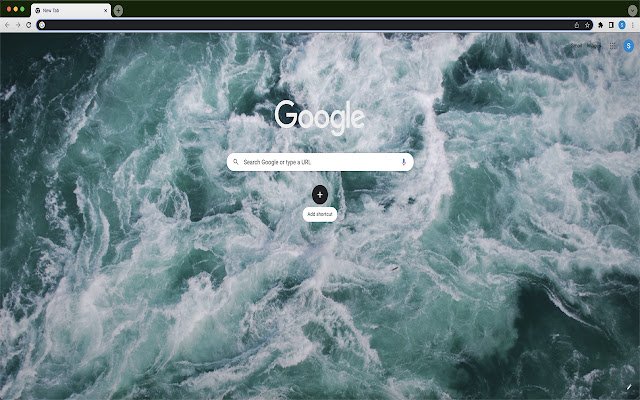Open the Chrome profile avatar in toolbar
640x400 pixels.
[622, 25]
